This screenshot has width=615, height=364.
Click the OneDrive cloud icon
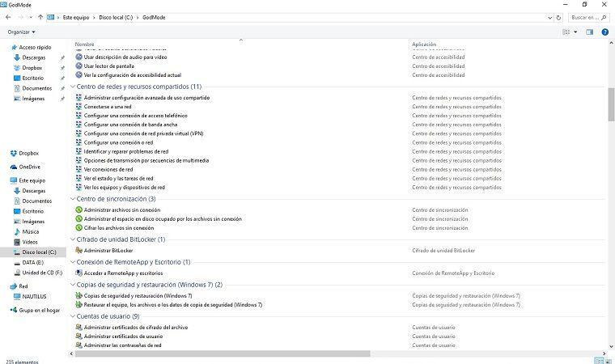[14, 167]
